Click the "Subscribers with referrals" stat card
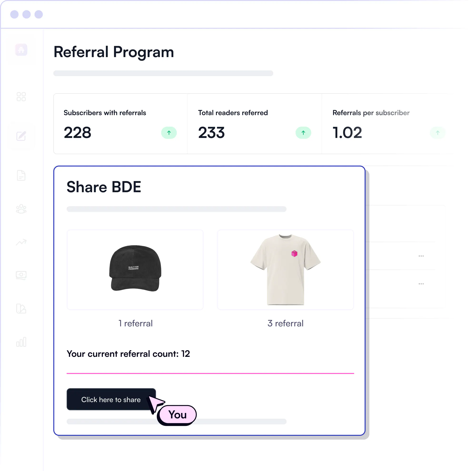 point(120,124)
